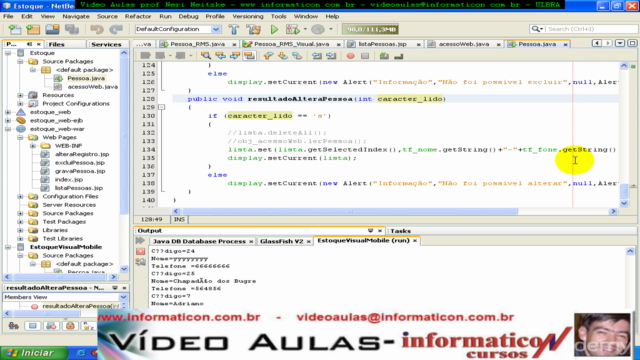This screenshot has height=360, width=640.
Task: Open the Services panel tab
Action: (x=106, y=44)
